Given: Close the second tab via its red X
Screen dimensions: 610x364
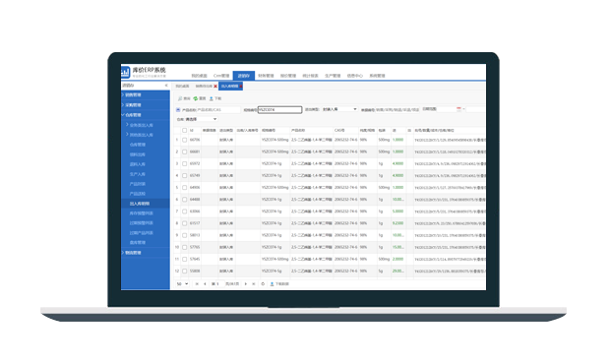Looking at the screenshot, I should [215, 87].
